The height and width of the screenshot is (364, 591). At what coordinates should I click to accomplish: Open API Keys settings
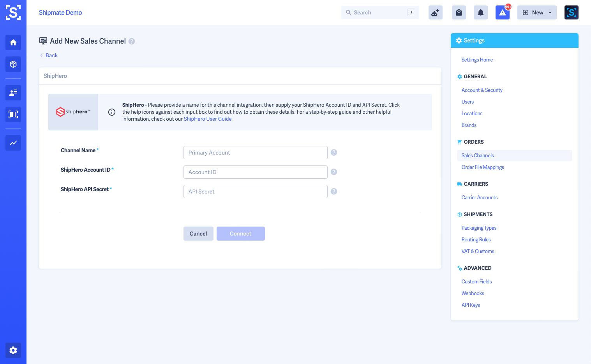[x=471, y=305]
